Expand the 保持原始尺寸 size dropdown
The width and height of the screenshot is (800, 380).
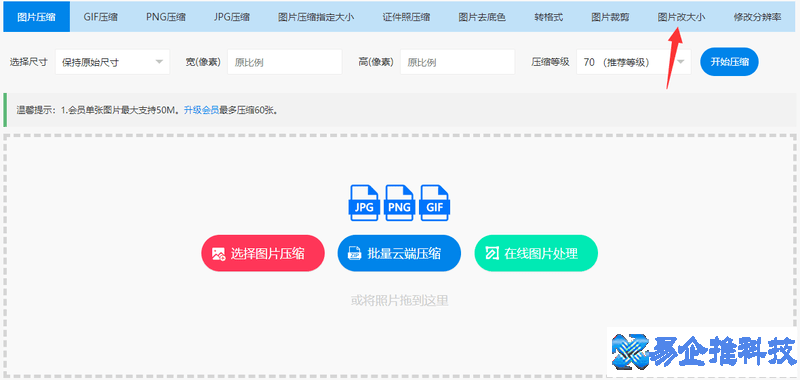tap(112, 62)
